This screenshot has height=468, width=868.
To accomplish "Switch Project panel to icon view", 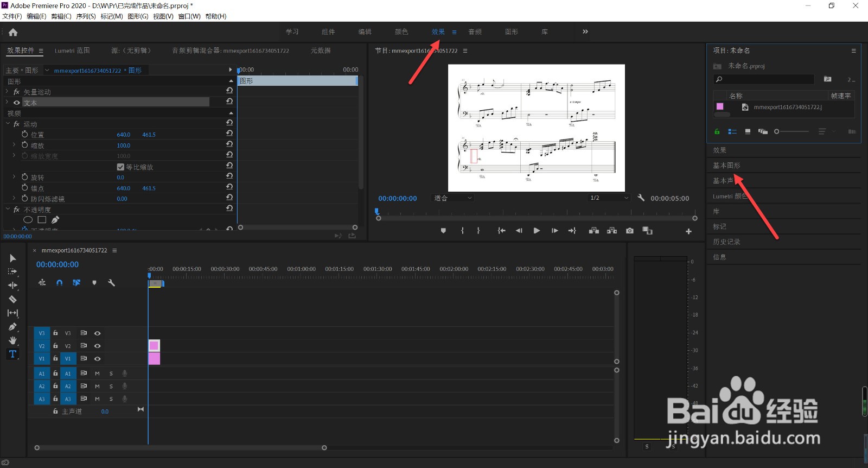I will coord(748,131).
